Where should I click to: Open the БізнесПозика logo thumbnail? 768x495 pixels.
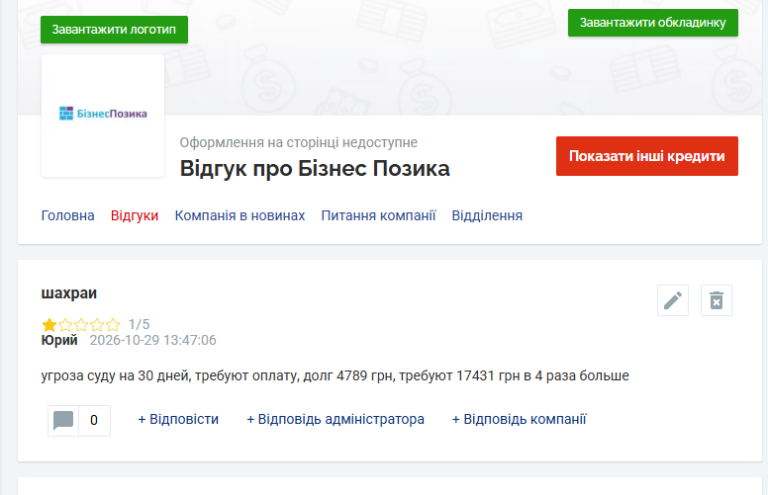(103, 116)
